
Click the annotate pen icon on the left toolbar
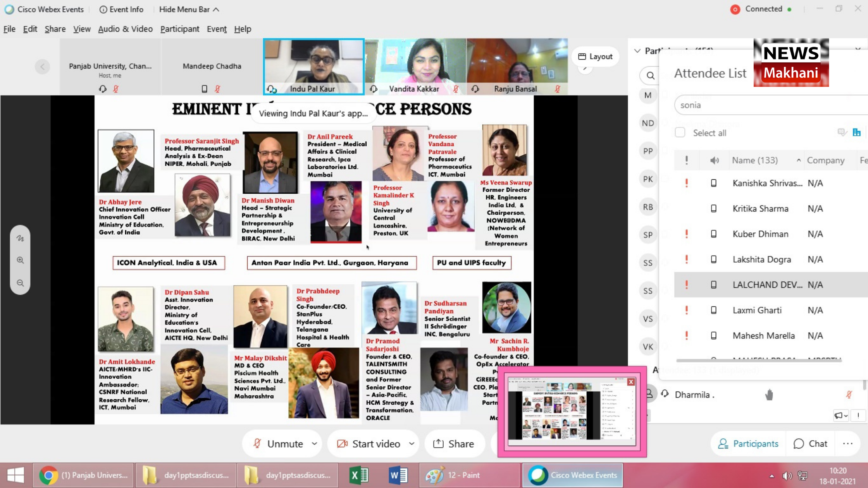click(20, 238)
